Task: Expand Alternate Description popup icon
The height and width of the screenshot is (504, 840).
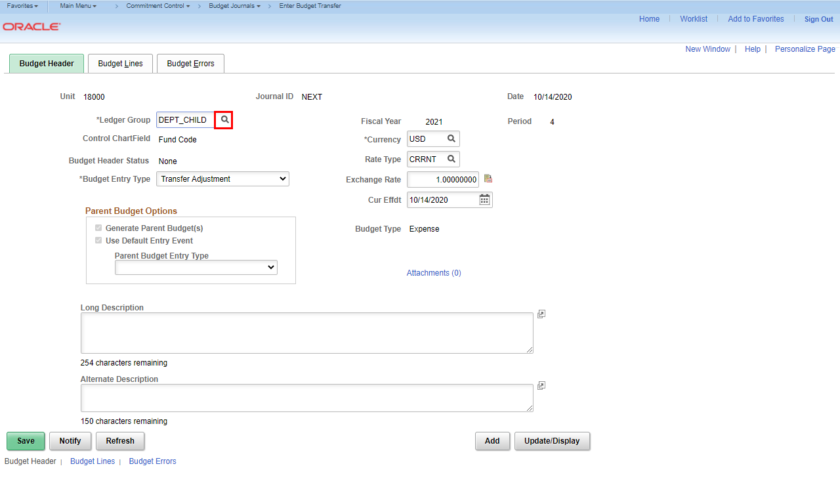Action: [x=541, y=386]
